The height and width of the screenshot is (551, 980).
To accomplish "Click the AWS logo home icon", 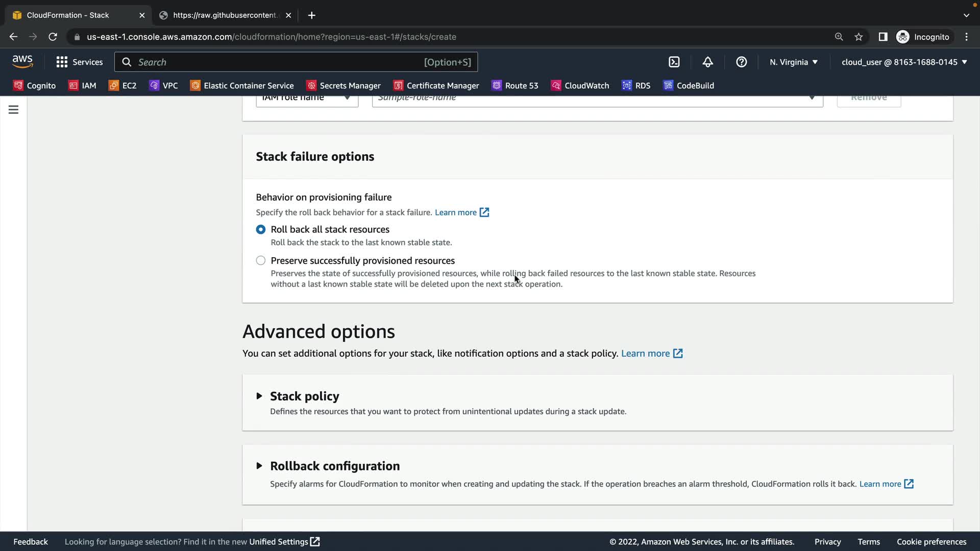I will pyautogui.click(x=22, y=61).
